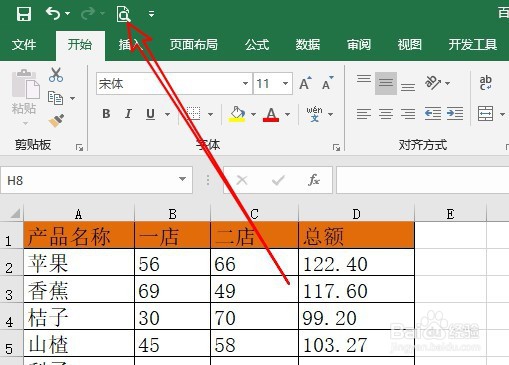Click the Center align icon
This screenshot has height=365, width=509.
tap(386, 114)
